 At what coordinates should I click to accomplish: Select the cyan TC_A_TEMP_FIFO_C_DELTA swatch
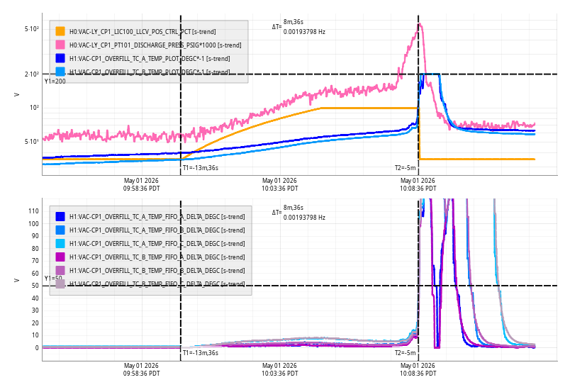point(60,244)
